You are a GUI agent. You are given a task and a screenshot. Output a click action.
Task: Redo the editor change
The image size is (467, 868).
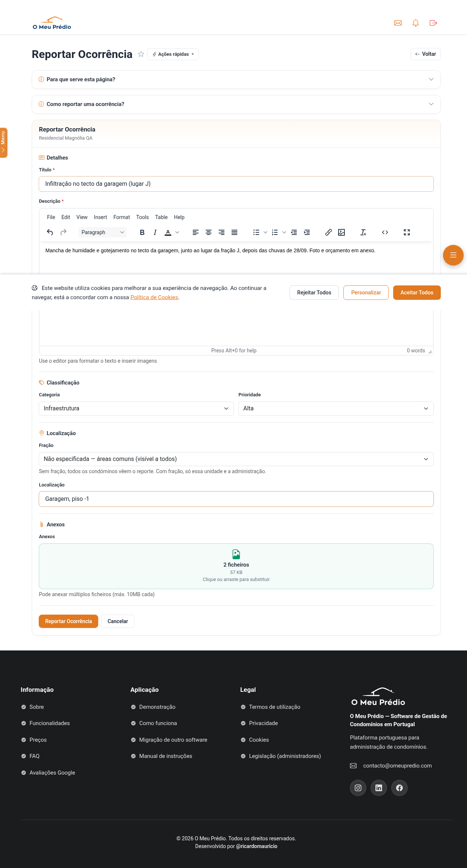tap(63, 232)
